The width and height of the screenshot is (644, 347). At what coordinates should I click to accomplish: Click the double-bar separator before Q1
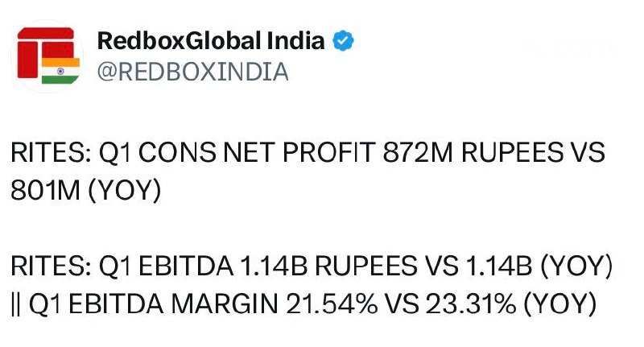(x=15, y=304)
